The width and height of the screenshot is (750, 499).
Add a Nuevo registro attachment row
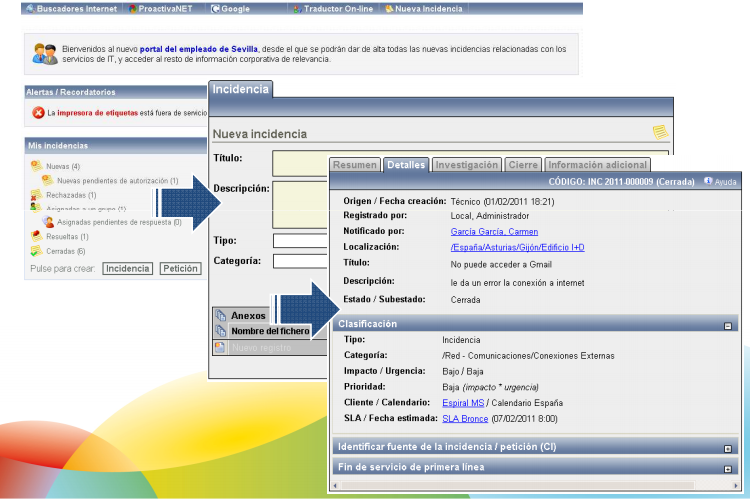click(262, 348)
